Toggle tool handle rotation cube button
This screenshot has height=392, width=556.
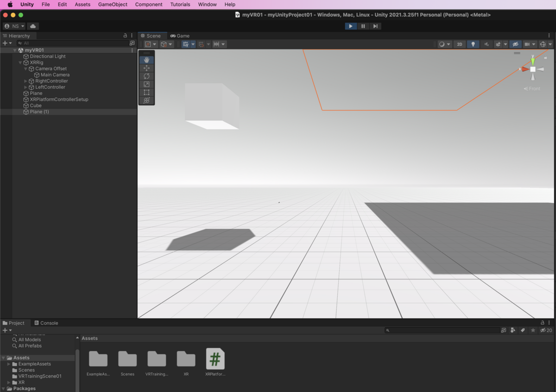(x=166, y=44)
